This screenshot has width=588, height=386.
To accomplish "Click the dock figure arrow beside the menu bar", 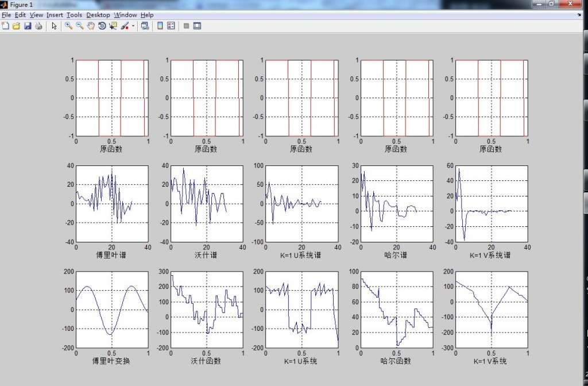I will click(x=579, y=15).
